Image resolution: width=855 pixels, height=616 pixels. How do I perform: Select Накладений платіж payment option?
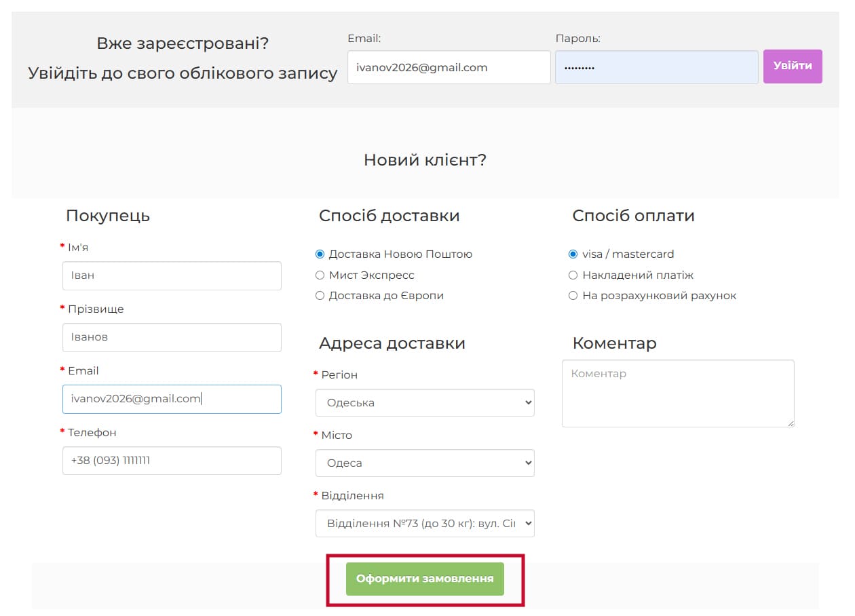573,275
